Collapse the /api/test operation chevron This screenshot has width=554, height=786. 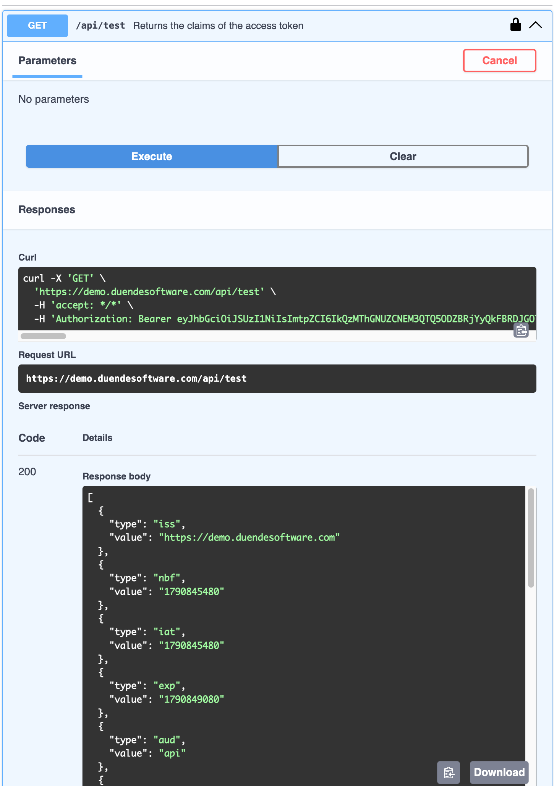[x=535, y=25]
